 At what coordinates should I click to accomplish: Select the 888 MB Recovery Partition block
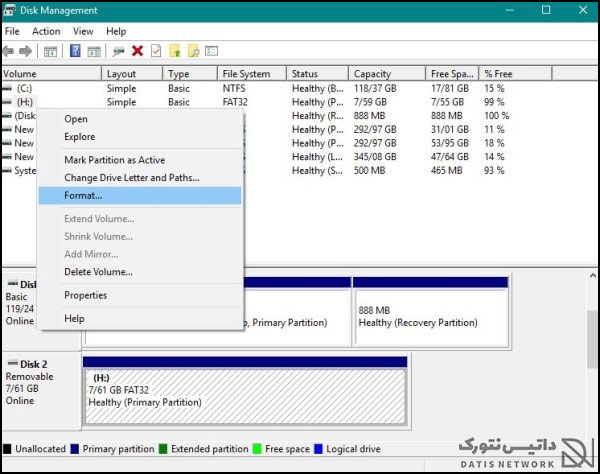(x=431, y=312)
